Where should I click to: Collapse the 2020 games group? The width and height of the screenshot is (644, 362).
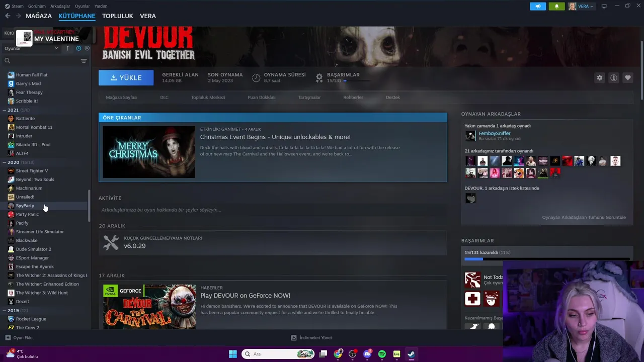4,162
